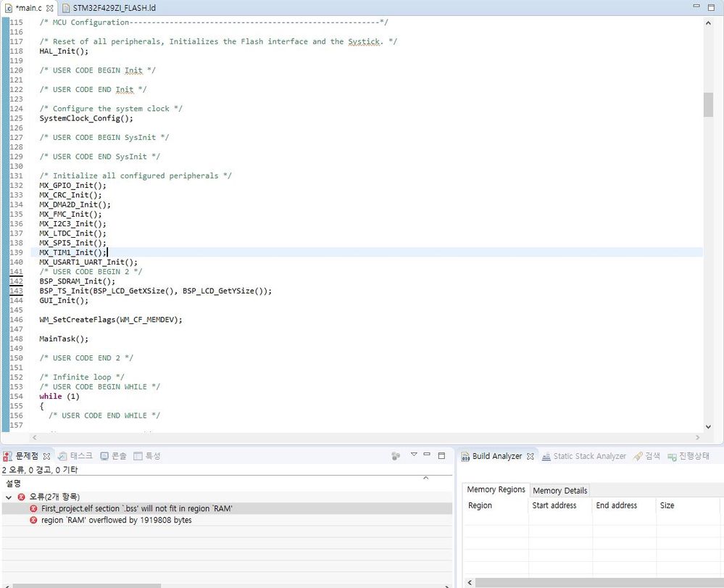
Task: Click the '2 오류, 0 경고, 0 기타' summary text
Action: [40, 470]
